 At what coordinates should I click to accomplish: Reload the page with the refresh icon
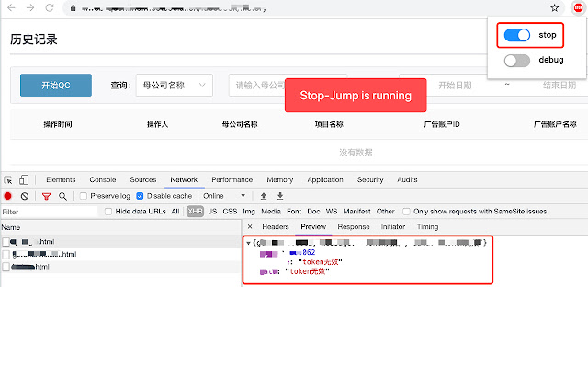pyautogui.click(x=50, y=7)
